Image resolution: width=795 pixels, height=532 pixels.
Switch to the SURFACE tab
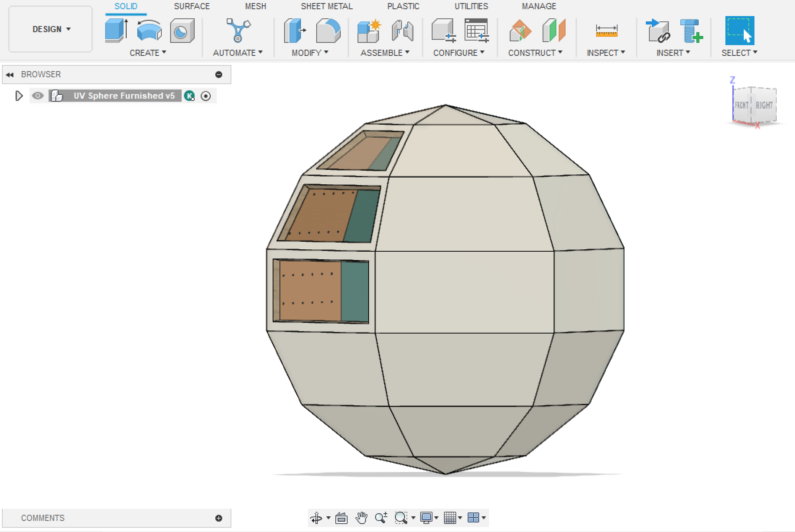point(192,6)
